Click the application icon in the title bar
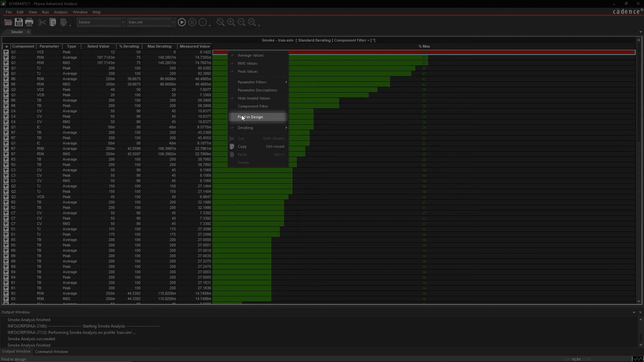Image resolution: width=644 pixels, height=362 pixels. (x=3, y=4)
